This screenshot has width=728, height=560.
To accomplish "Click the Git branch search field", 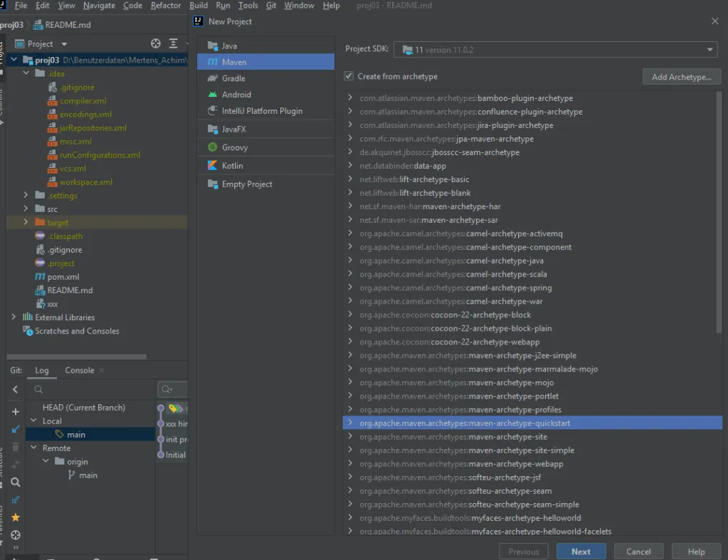I will 92,389.
